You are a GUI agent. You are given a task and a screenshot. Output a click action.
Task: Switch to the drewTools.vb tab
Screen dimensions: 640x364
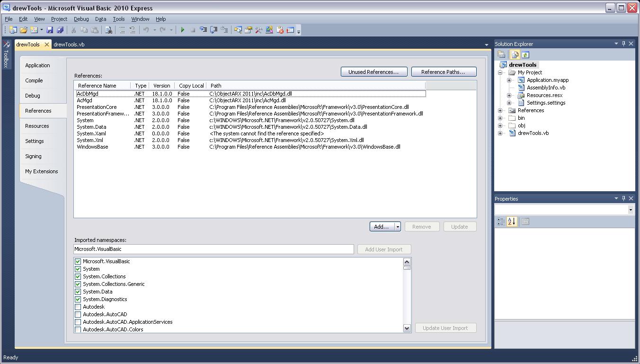click(69, 44)
